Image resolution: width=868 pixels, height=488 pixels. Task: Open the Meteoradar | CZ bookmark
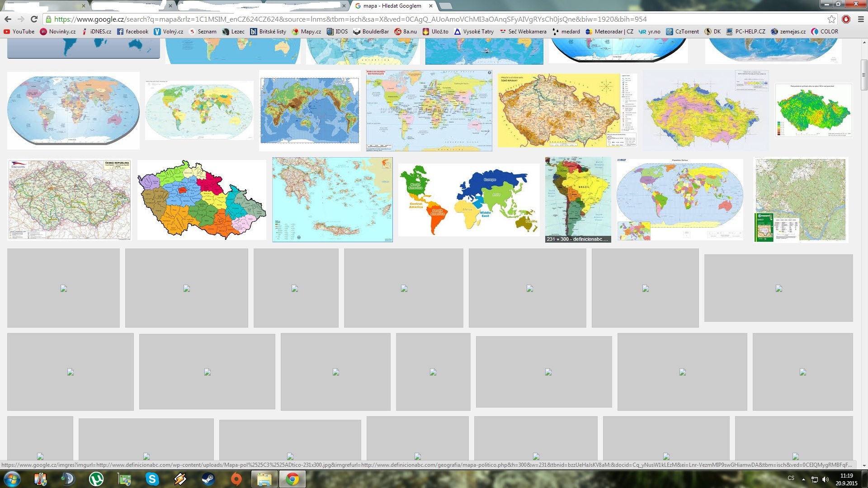(x=609, y=32)
